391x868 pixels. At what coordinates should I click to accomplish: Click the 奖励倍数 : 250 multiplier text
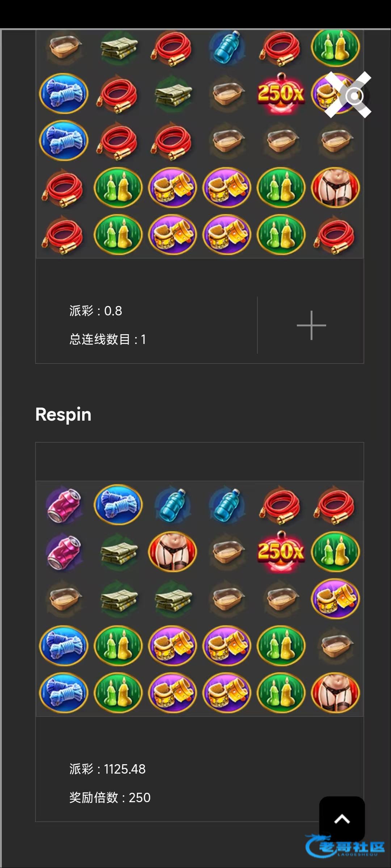click(x=110, y=797)
